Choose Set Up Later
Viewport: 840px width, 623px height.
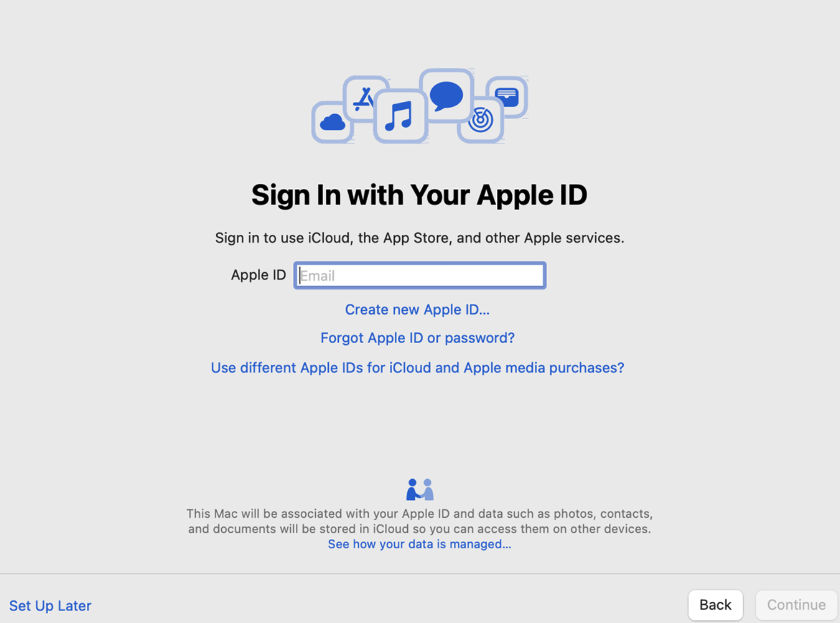(50, 605)
